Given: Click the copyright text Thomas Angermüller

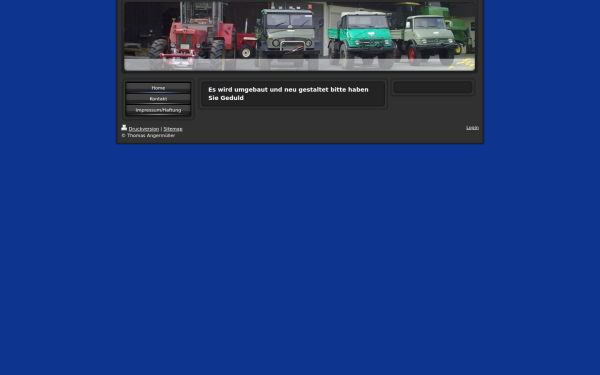Looking at the screenshot, I should (148, 135).
